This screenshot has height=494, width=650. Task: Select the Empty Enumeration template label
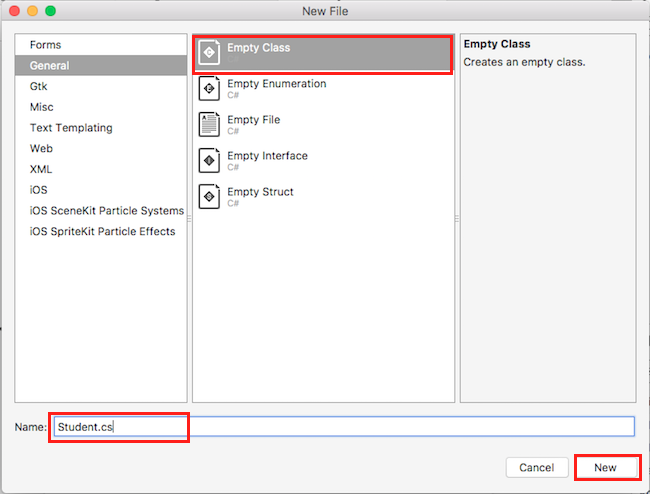coord(276,84)
